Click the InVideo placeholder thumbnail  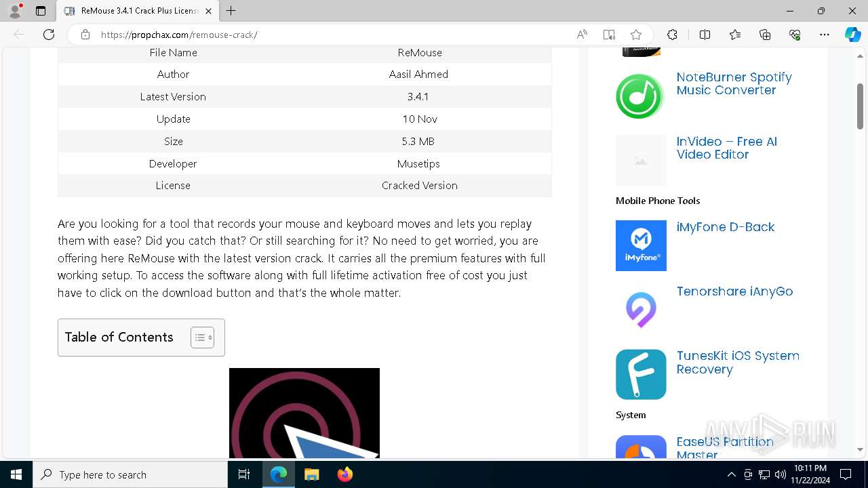point(641,160)
